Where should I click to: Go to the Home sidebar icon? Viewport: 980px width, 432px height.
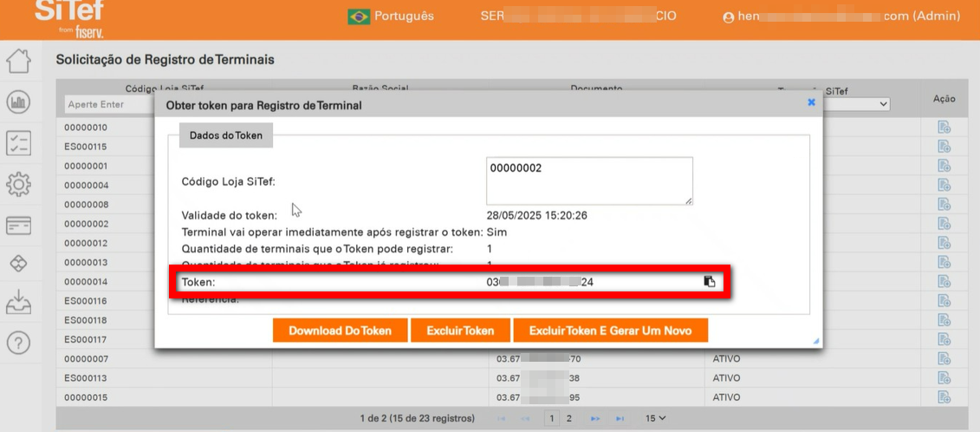18,62
